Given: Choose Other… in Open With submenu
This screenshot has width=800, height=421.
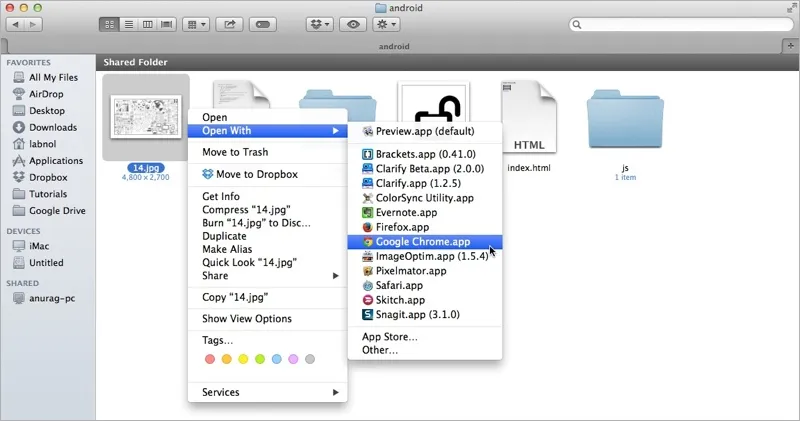Looking at the screenshot, I should click(425, 350).
